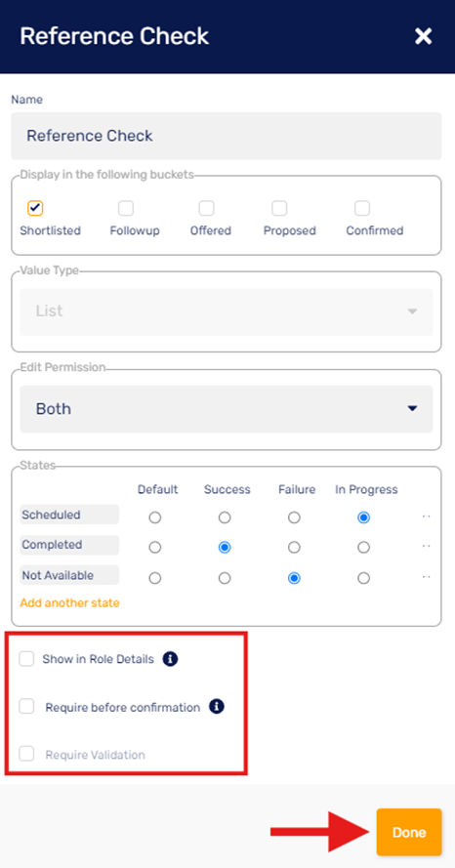Image resolution: width=455 pixels, height=868 pixels.
Task: Open info icon beside Require before confirmation
Action: pyautogui.click(x=217, y=706)
